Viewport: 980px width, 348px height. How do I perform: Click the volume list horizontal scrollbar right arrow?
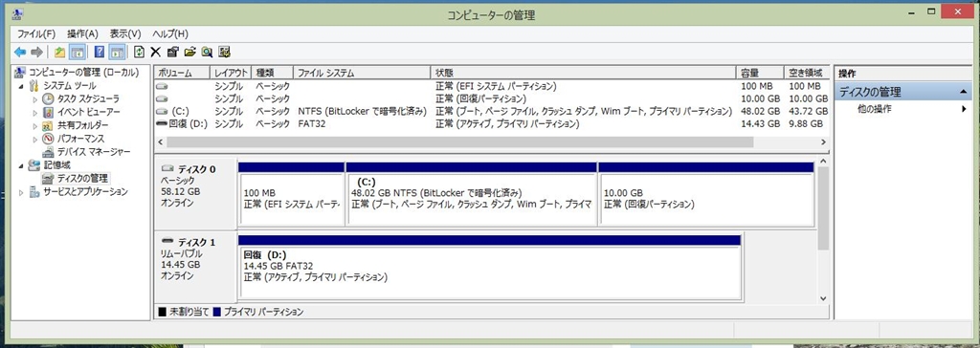[823, 141]
